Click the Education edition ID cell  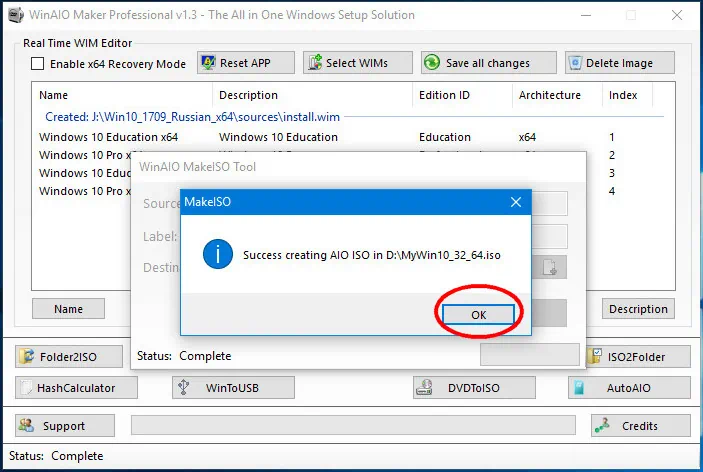445,137
